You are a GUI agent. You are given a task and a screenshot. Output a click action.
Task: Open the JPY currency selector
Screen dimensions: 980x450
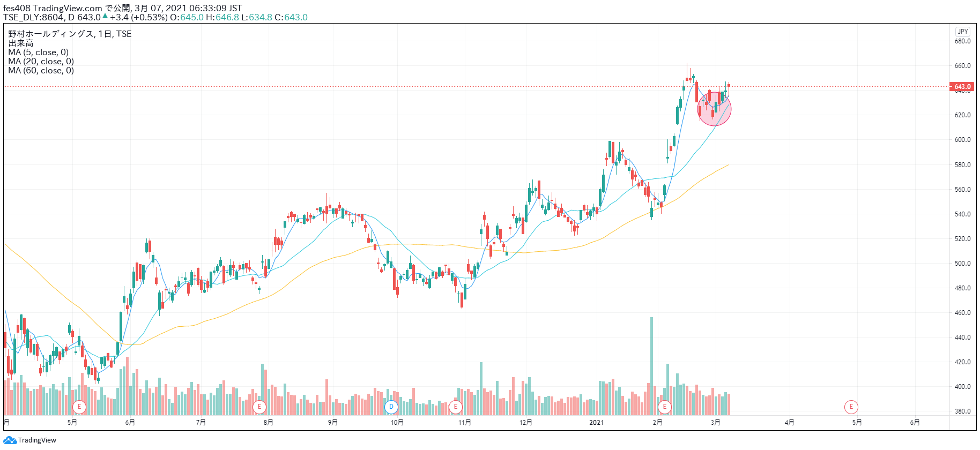[x=963, y=32]
